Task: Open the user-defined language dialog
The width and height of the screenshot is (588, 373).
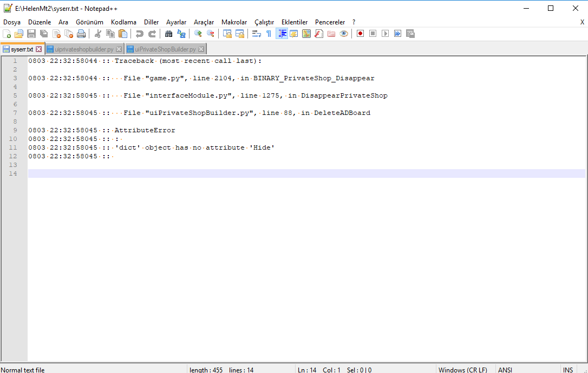Action: click(x=294, y=34)
